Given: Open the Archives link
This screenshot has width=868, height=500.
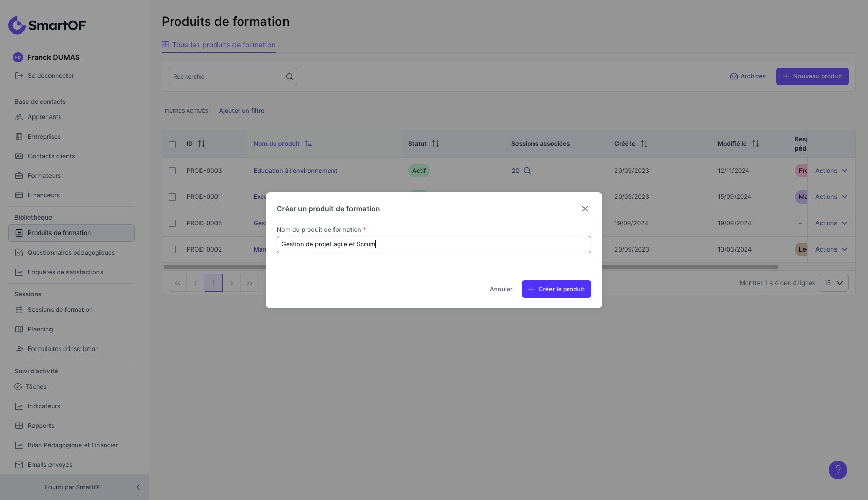Looking at the screenshot, I should (x=748, y=76).
